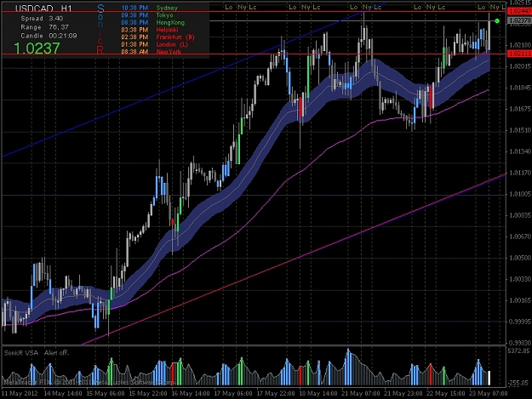Click the SonicR USA indicator label
Viewport: 532px width, 399px height.
(21, 352)
